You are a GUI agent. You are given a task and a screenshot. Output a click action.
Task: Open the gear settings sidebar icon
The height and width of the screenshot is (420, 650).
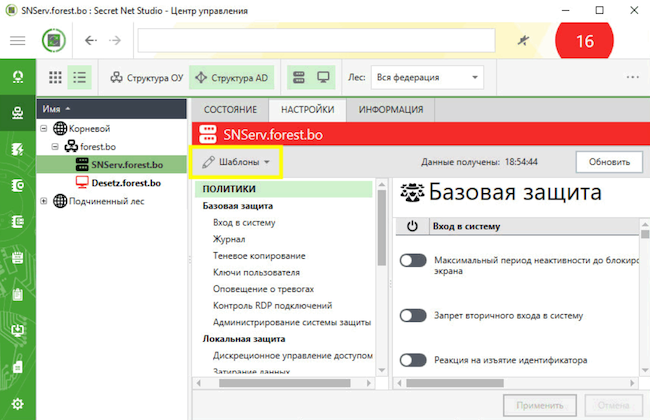coord(18,404)
